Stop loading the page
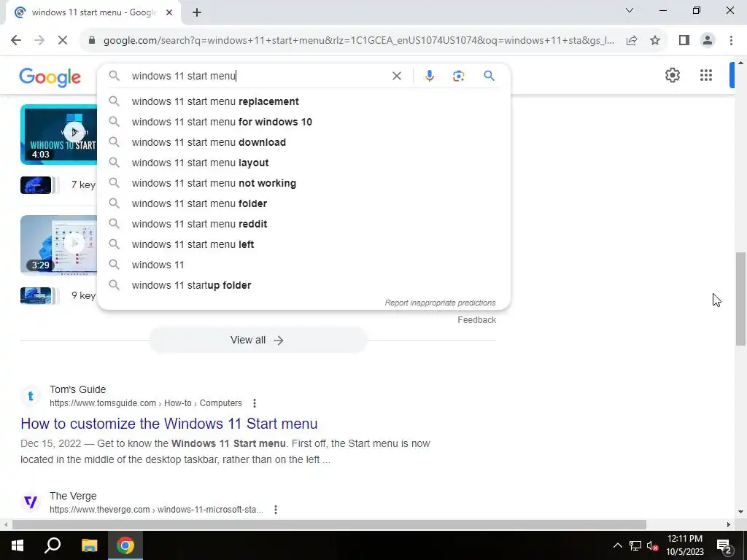The width and height of the screenshot is (747, 560). 63,40
